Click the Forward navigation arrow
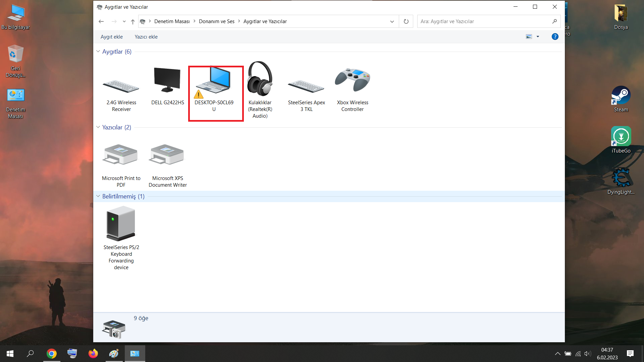 coord(114,21)
